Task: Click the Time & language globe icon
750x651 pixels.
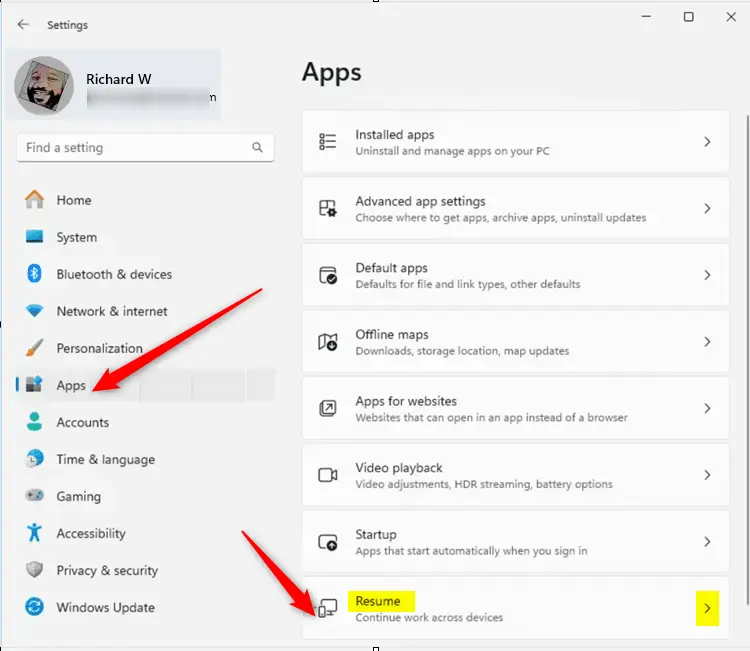Action: point(34,459)
